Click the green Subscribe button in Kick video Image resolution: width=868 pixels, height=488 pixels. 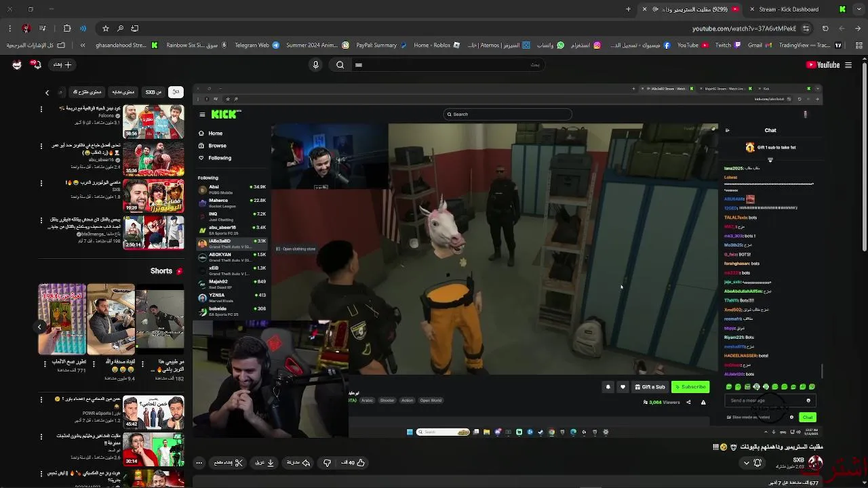click(690, 387)
